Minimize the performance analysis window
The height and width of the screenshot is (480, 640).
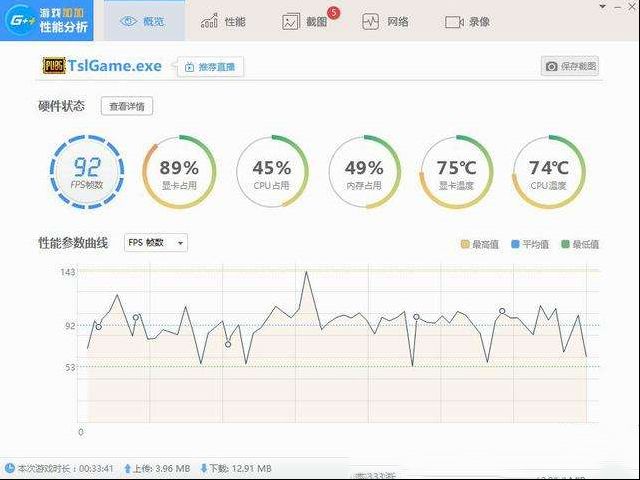pos(618,7)
